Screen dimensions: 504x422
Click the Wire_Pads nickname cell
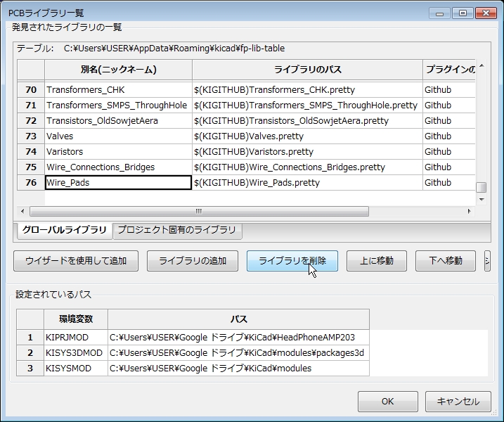118,182
